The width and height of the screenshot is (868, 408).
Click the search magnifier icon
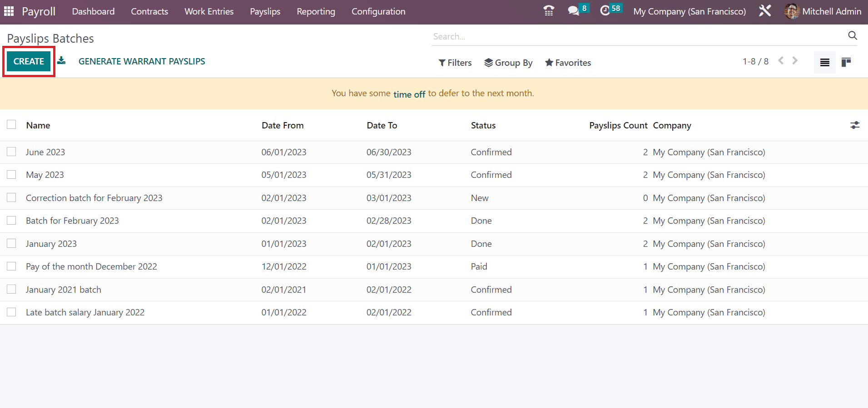click(853, 36)
